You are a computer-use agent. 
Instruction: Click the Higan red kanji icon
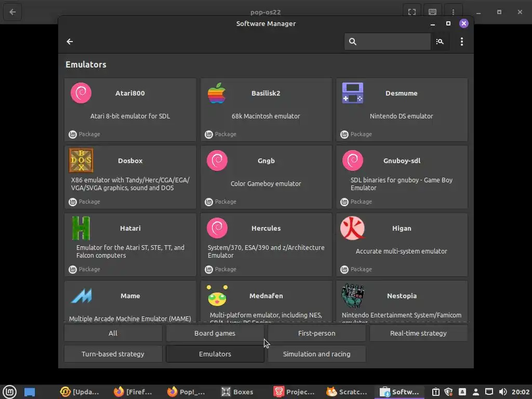[x=353, y=228]
